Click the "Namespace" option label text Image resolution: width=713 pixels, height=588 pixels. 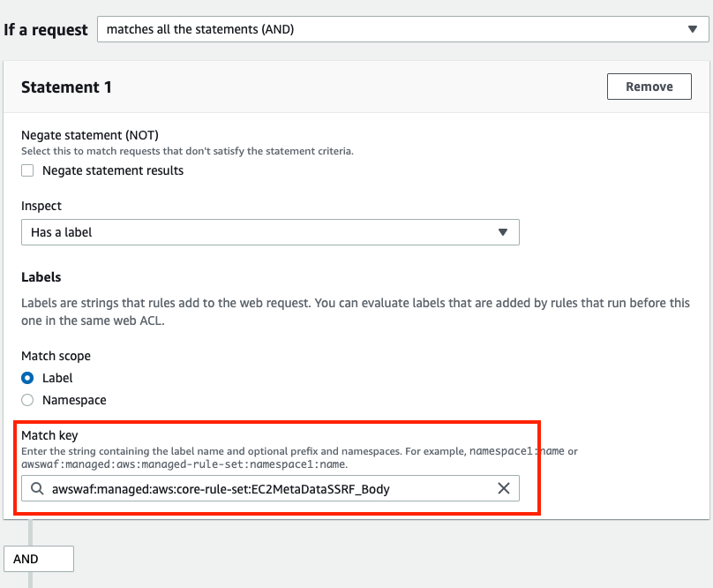(x=74, y=400)
